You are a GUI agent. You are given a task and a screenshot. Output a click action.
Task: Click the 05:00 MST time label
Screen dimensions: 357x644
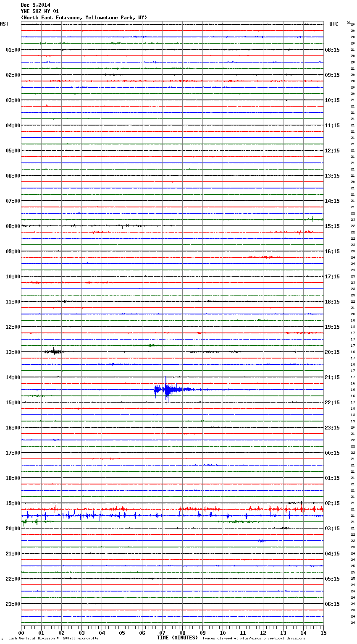(x=13, y=151)
